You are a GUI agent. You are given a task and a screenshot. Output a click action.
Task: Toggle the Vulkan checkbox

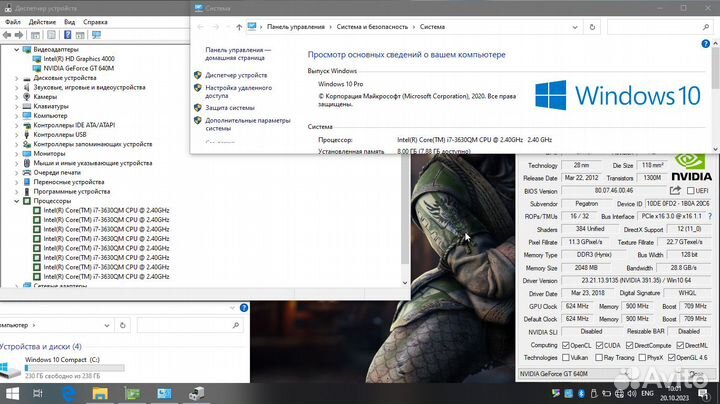(x=566, y=356)
